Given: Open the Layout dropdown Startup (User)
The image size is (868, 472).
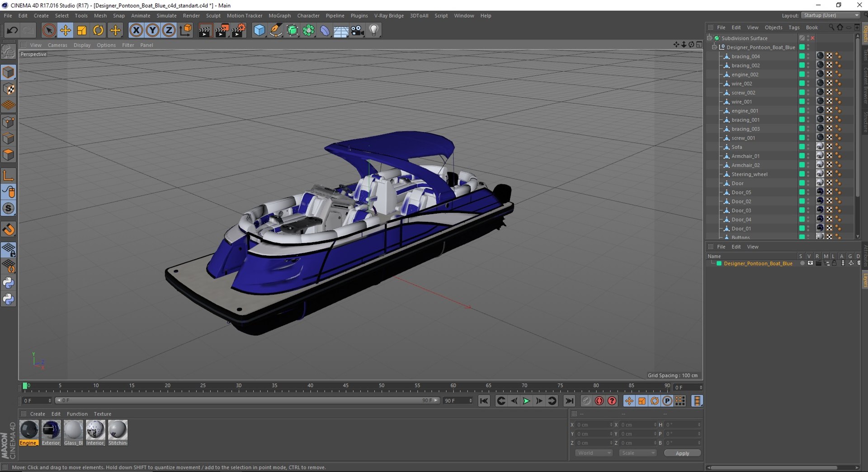Looking at the screenshot, I should click(830, 15).
